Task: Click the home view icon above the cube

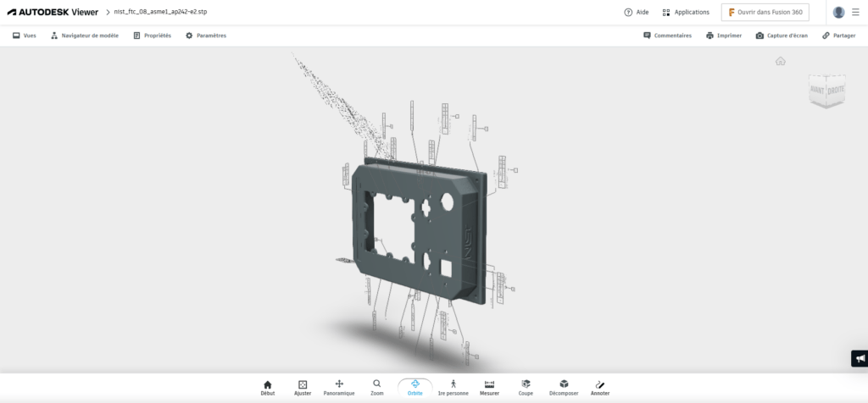Action: click(780, 61)
